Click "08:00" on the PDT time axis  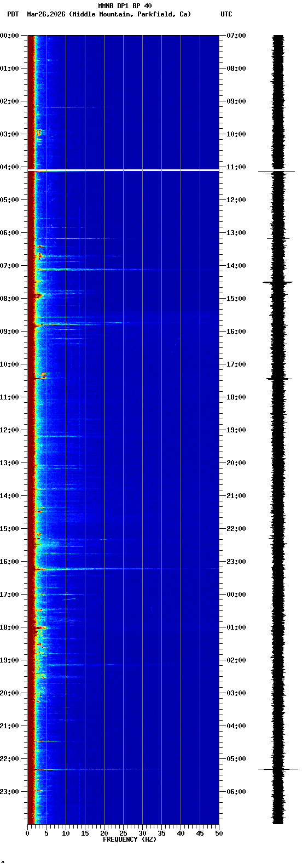pos(9,299)
